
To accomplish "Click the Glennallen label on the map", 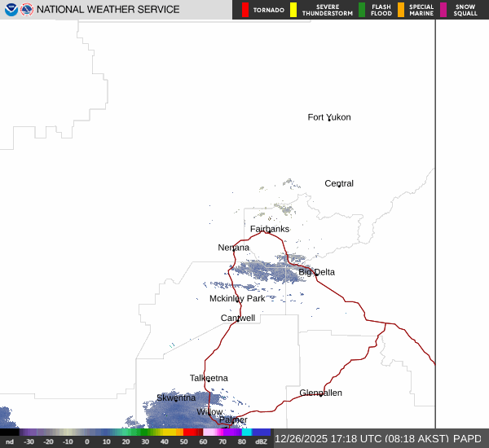I will pos(320,393).
